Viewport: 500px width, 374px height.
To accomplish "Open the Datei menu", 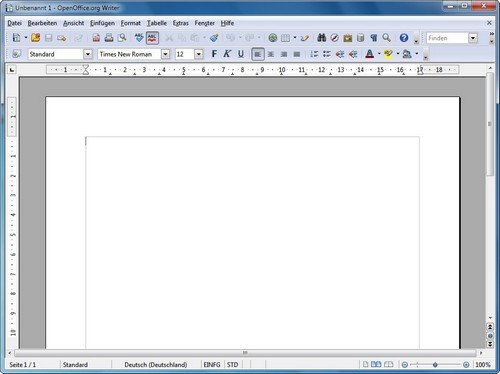I will (x=14, y=23).
